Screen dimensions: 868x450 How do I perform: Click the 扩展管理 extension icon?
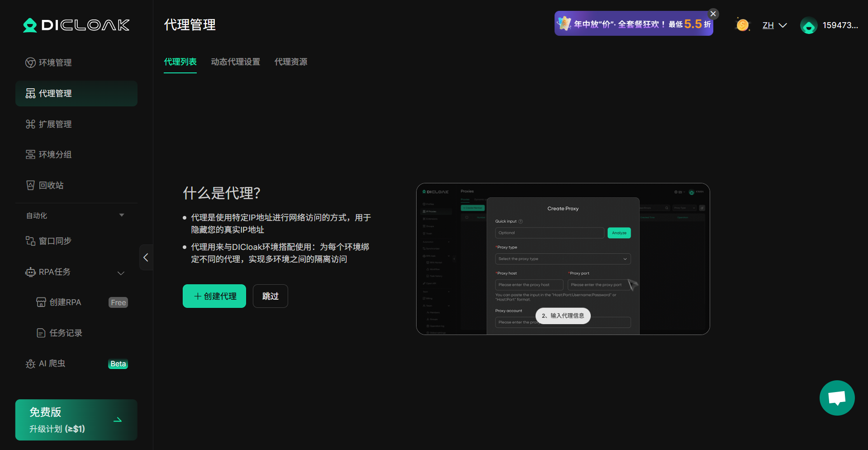point(30,124)
